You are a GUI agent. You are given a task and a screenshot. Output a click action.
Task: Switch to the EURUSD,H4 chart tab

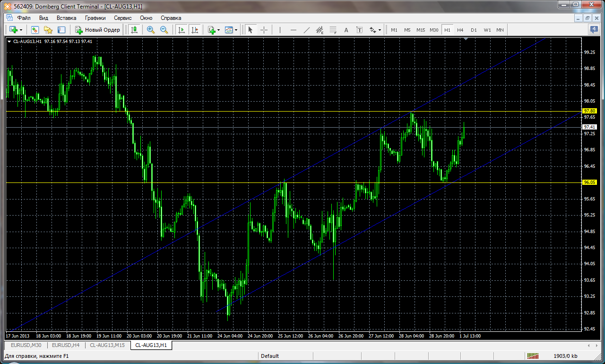66,345
